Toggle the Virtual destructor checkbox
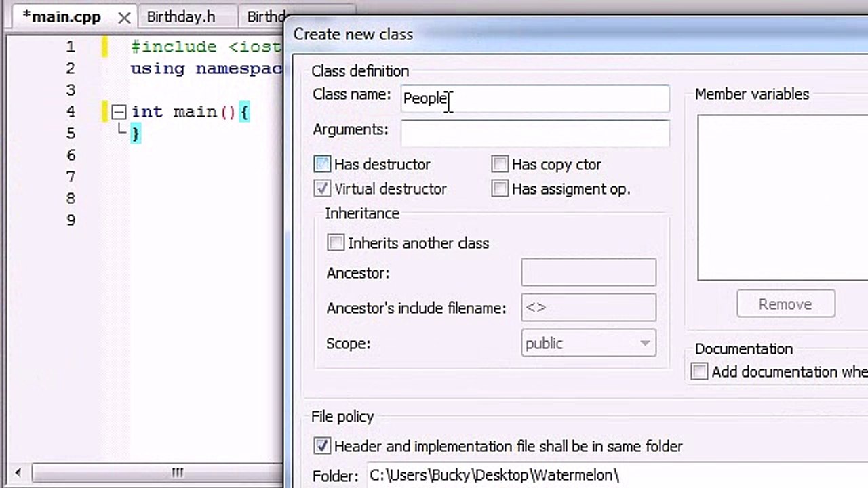Image resolution: width=868 pixels, height=488 pixels. tap(322, 189)
